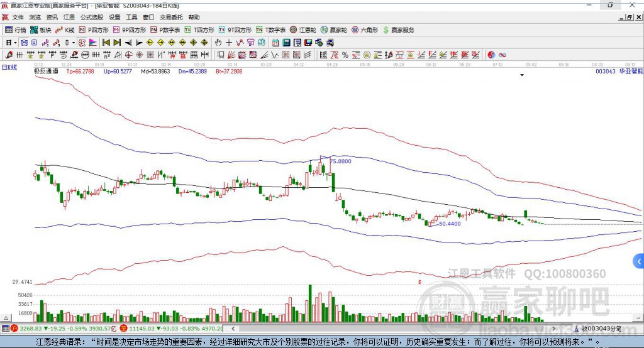The height and width of the screenshot is (348, 644).
Task: Select the hand pan tool
Action: (x=218, y=43)
